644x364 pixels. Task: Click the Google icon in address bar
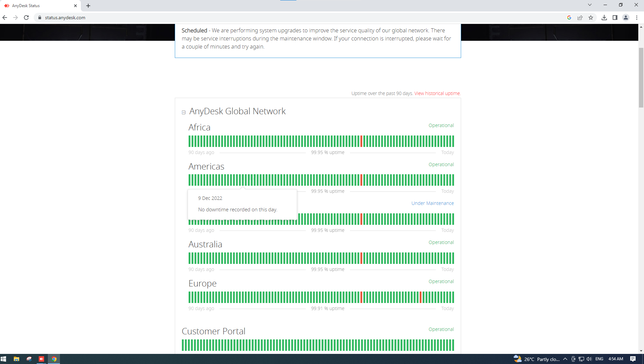click(x=569, y=18)
